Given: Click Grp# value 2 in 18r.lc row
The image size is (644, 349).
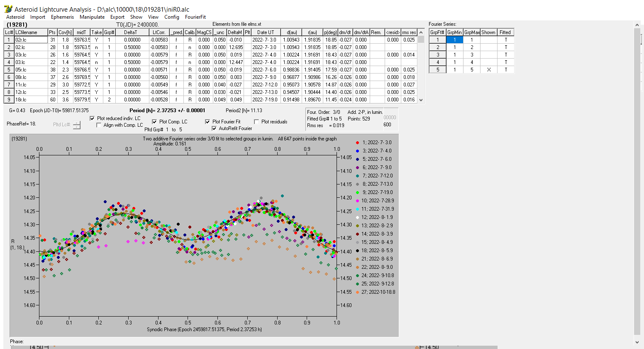Looking at the screenshot, I should click(x=109, y=100).
